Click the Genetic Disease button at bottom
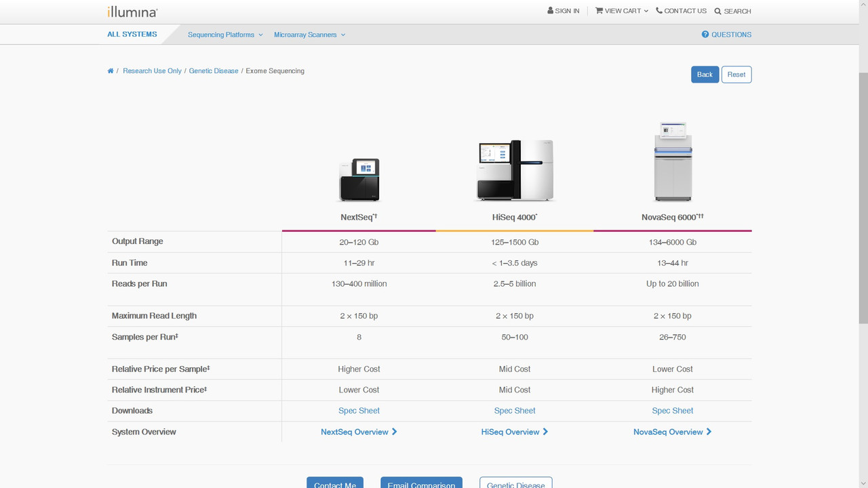Viewport: 868px width, 488px height. click(x=516, y=484)
